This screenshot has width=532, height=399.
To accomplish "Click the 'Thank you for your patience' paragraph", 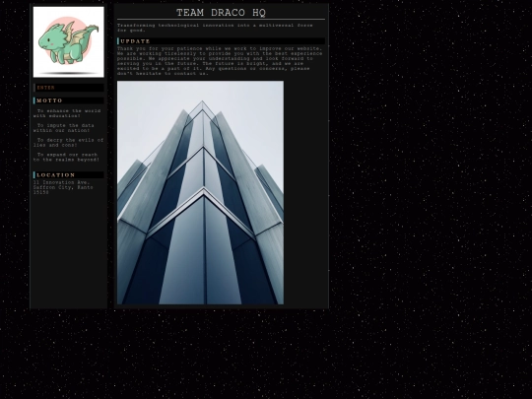I will tap(220, 61).
